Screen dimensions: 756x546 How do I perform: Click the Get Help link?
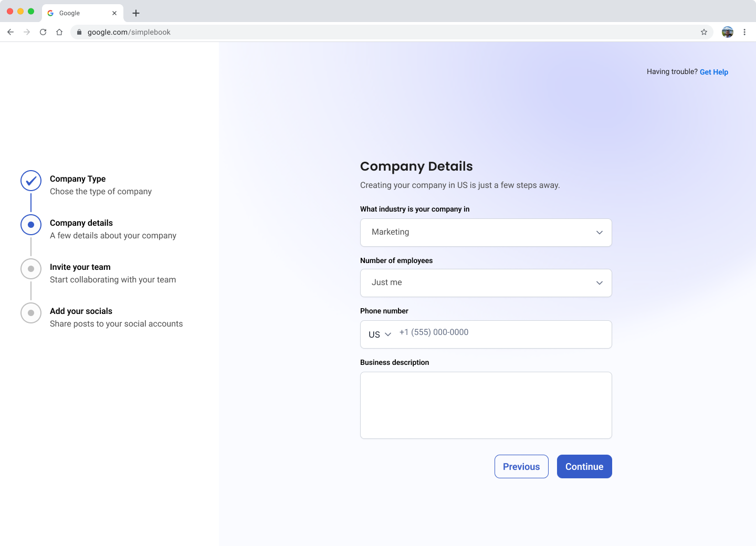tap(714, 72)
